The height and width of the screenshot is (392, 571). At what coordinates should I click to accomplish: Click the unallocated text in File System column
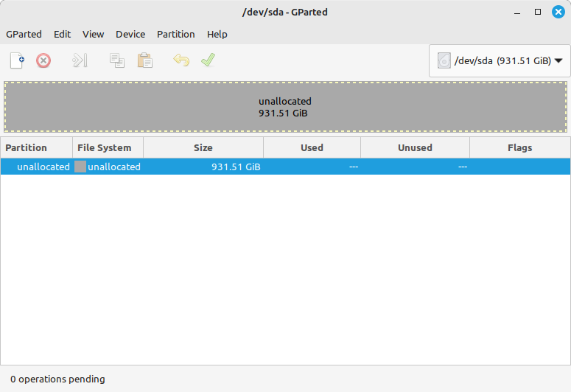[x=114, y=167]
